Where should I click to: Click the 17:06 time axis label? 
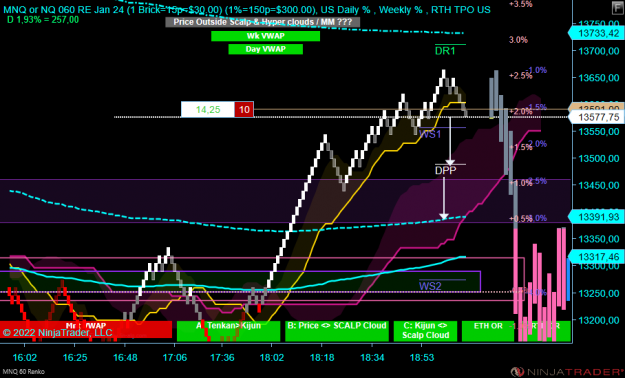[175, 357]
